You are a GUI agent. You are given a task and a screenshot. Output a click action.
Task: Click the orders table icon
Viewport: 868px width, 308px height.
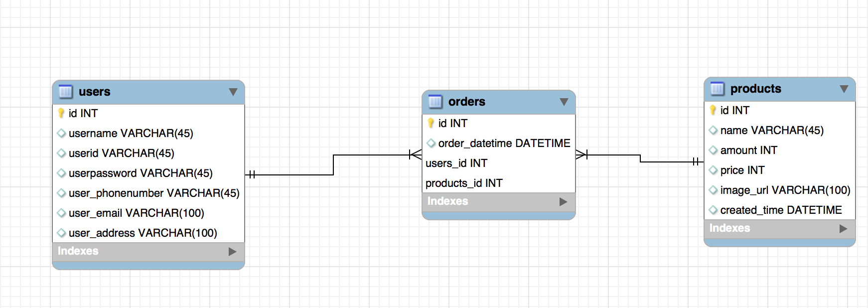[435, 102]
